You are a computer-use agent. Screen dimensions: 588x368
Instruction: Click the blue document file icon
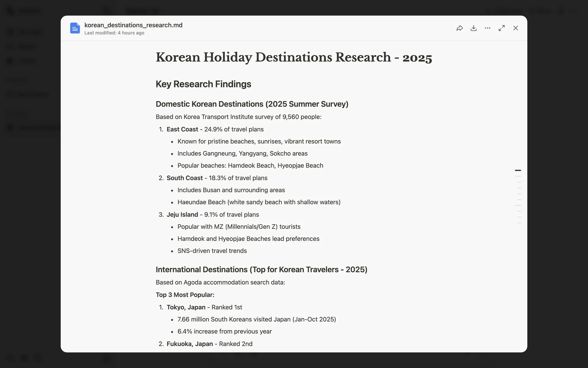(x=75, y=28)
